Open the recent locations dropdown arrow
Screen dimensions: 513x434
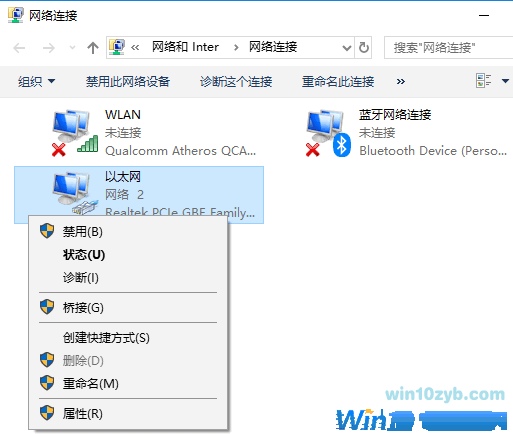point(72,48)
